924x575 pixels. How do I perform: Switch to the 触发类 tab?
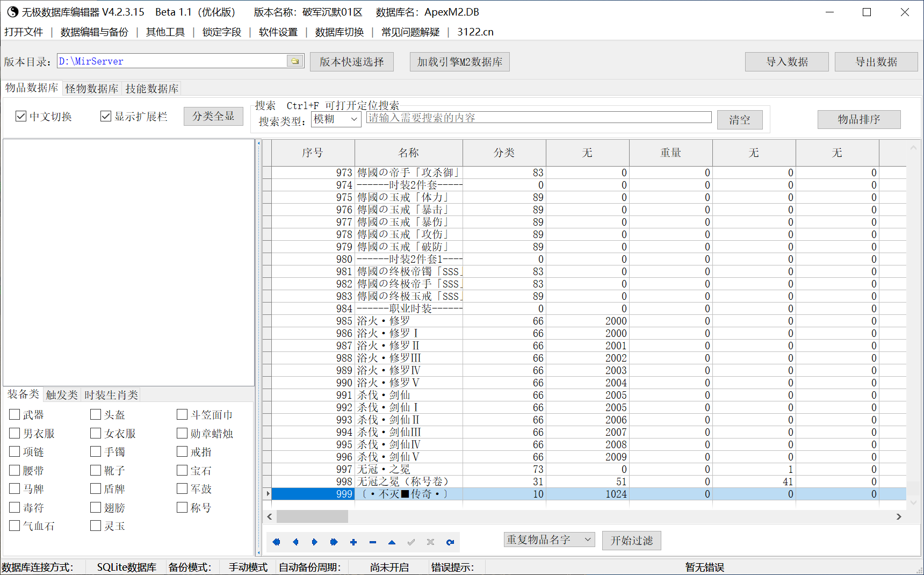(62, 395)
